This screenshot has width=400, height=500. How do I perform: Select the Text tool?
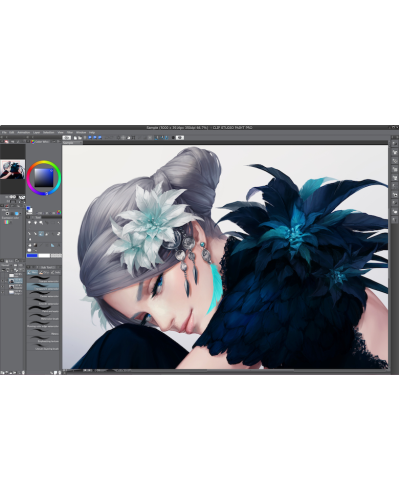[x=59, y=245]
